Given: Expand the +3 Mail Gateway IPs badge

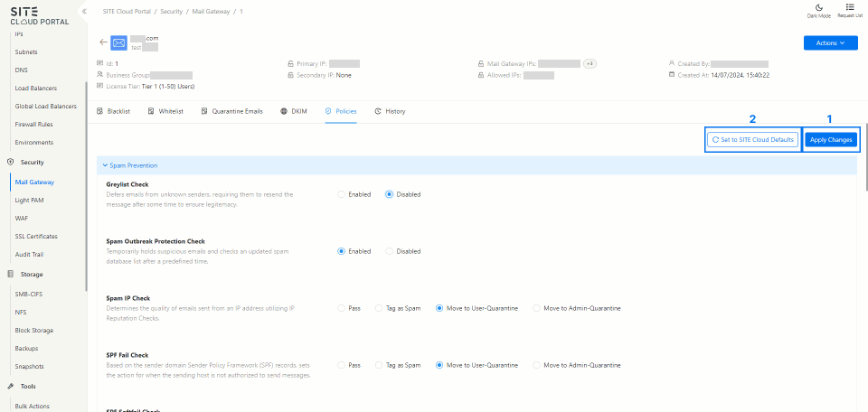Looking at the screenshot, I should click(x=589, y=63).
